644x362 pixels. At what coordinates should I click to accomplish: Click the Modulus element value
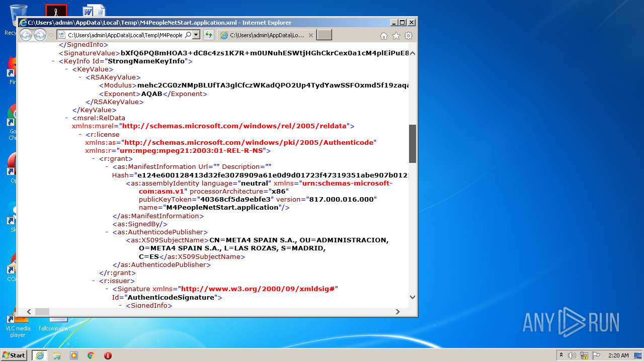click(273, 85)
